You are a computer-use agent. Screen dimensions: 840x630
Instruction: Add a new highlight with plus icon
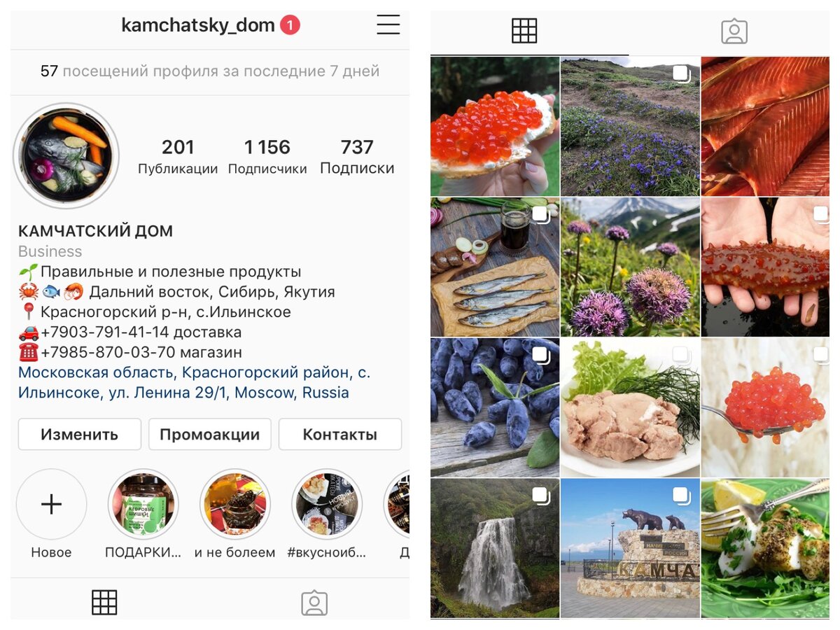51,504
